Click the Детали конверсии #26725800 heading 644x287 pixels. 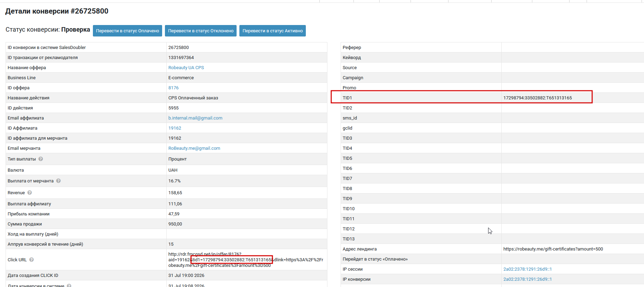click(57, 11)
